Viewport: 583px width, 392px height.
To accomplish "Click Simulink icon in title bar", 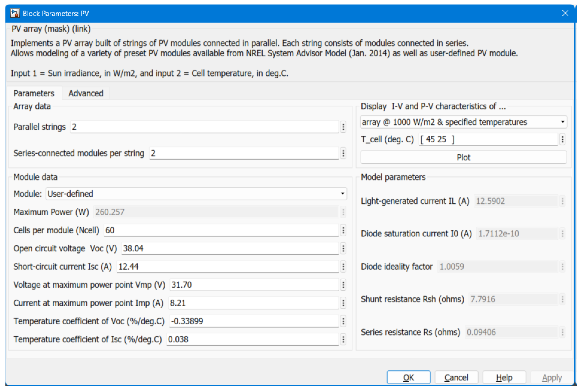I will [15, 13].
